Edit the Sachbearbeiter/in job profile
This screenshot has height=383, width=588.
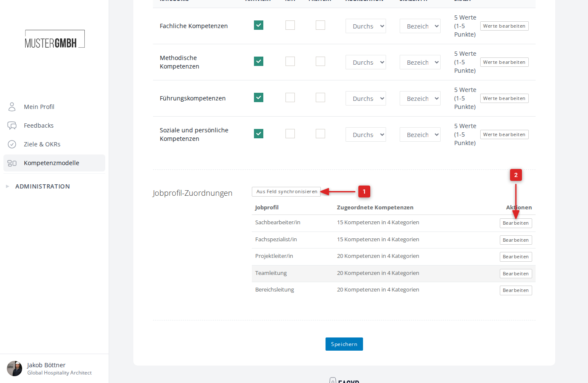click(516, 223)
